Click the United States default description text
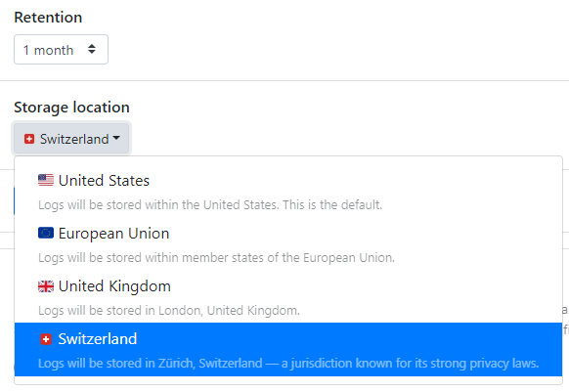This screenshot has height=392, width=569. click(x=210, y=205)
